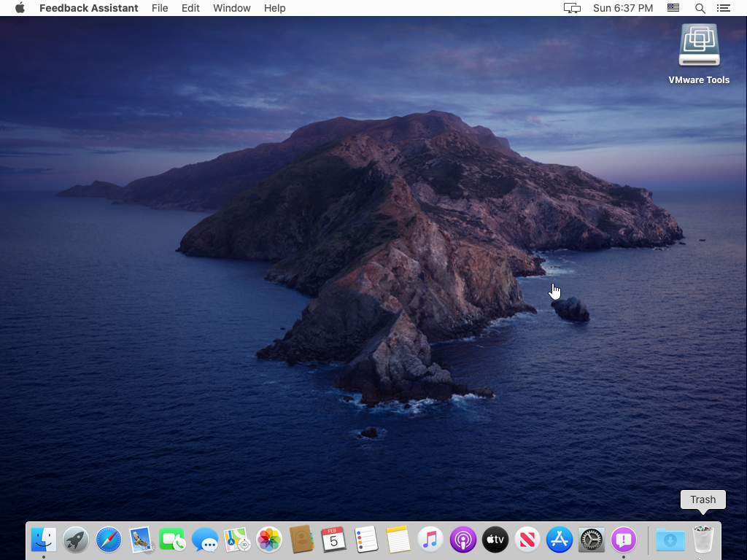Open the Music app in Dock

(x=430, y=540)
